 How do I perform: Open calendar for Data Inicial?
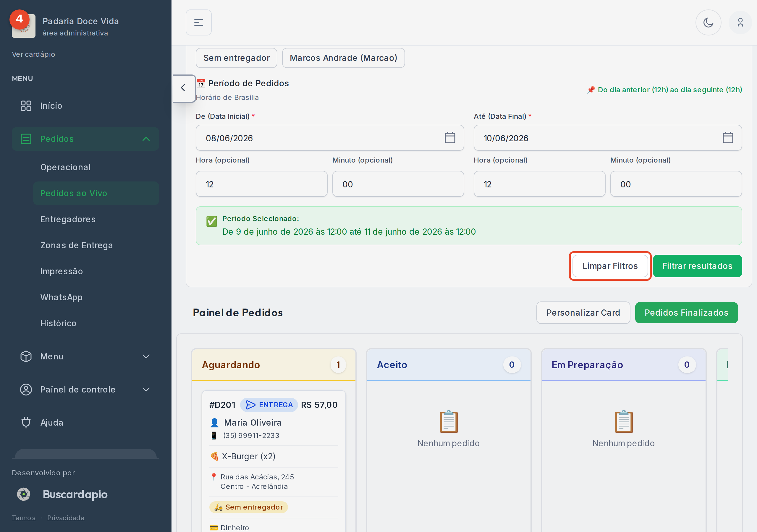(450, 138)
